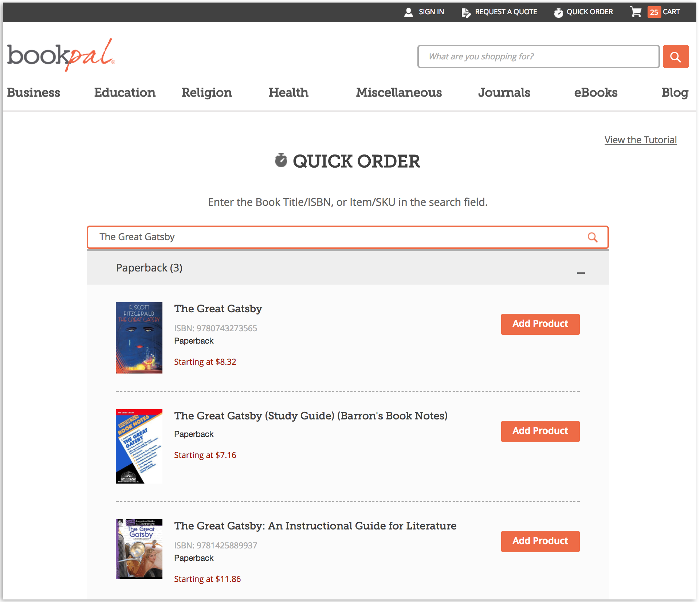Go to the eBooks section

click(x=595, y=93)
